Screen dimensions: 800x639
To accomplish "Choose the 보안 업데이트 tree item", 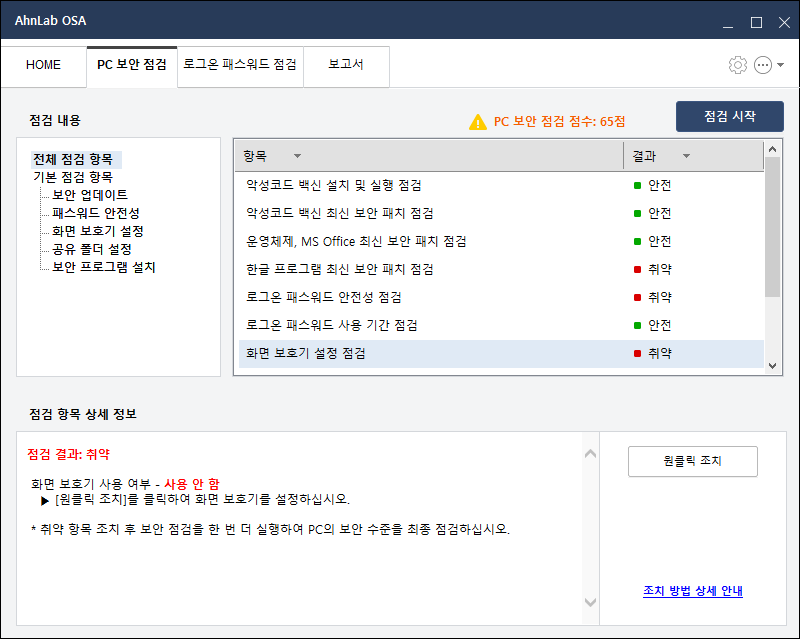I will pos(90,195).
